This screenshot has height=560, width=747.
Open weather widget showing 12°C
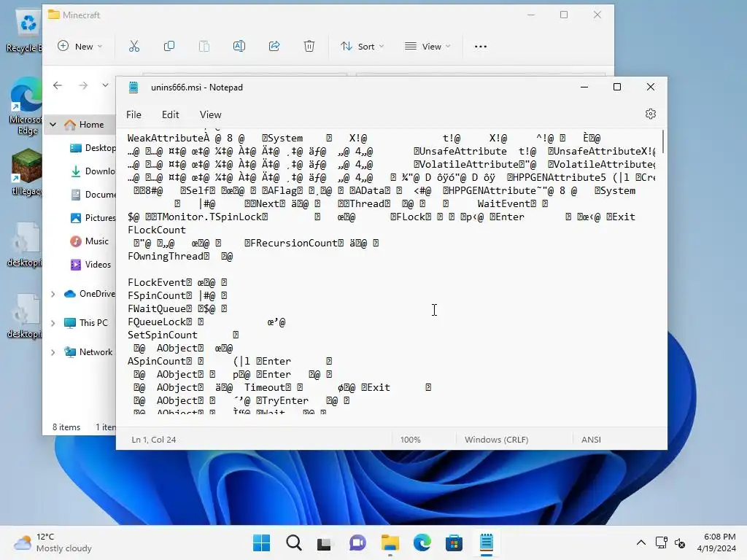coord(53,542)
